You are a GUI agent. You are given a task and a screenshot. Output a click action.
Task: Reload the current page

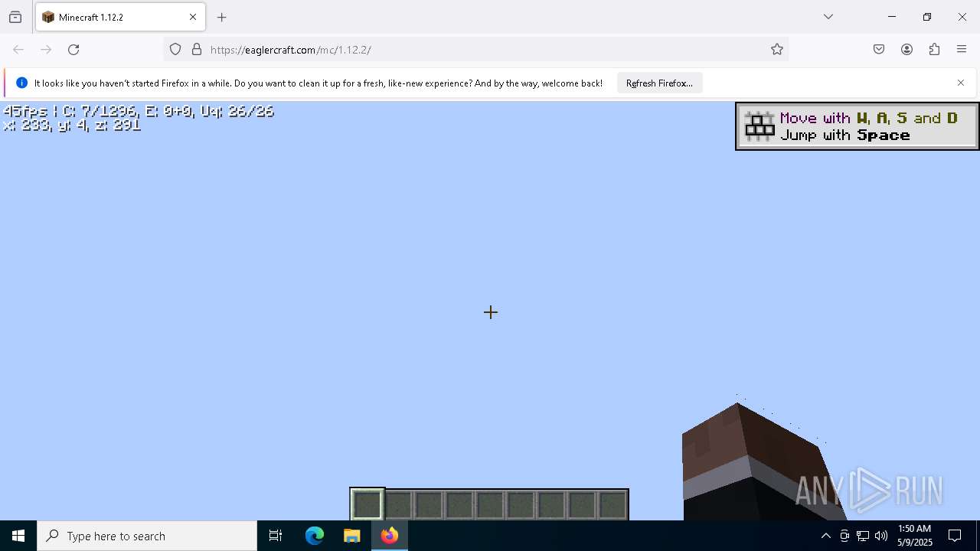73,50
